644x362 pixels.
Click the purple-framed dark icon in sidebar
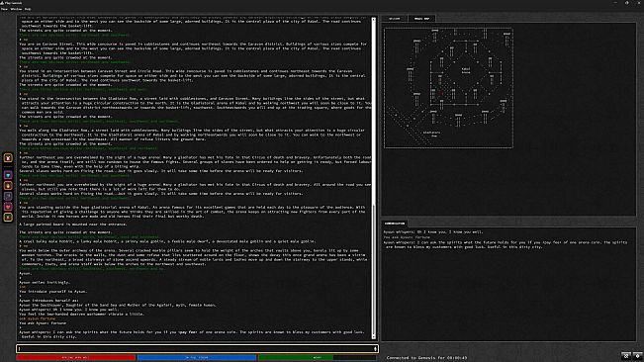click(x=8, y=196)
